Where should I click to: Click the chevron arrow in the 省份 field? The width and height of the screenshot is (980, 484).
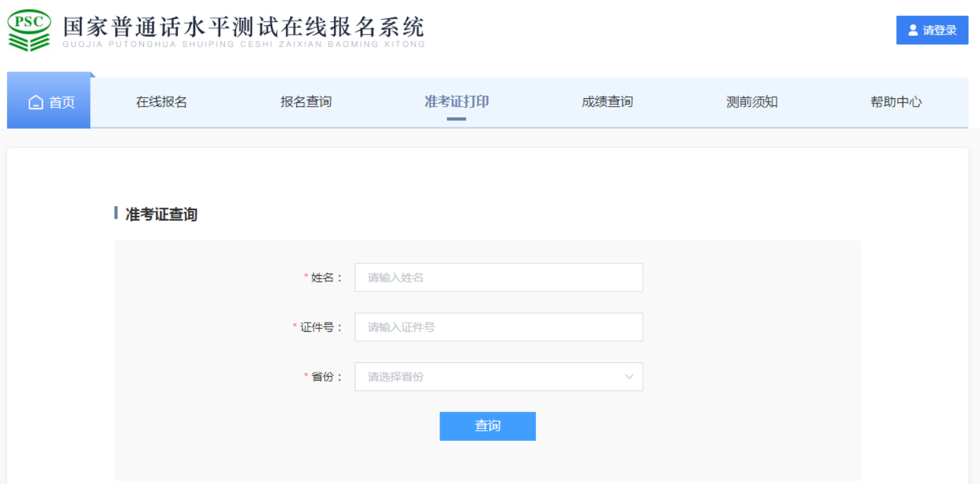click(629, 377)
